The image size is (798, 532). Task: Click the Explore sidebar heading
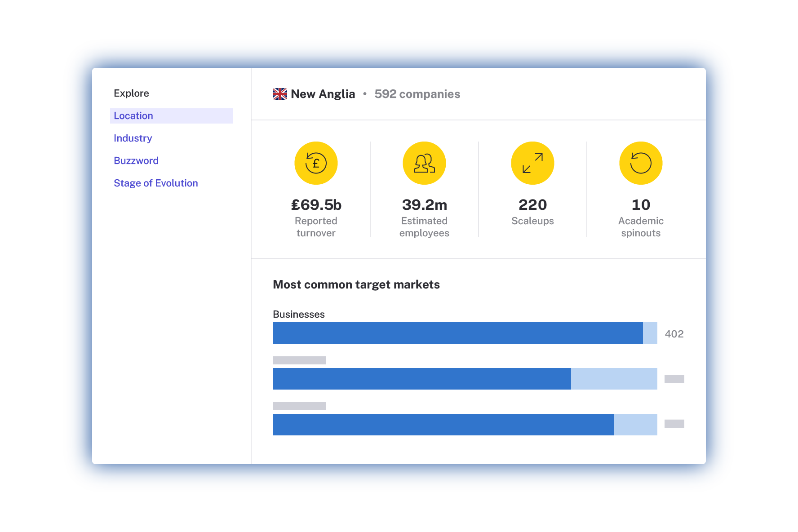click(131, 93)
